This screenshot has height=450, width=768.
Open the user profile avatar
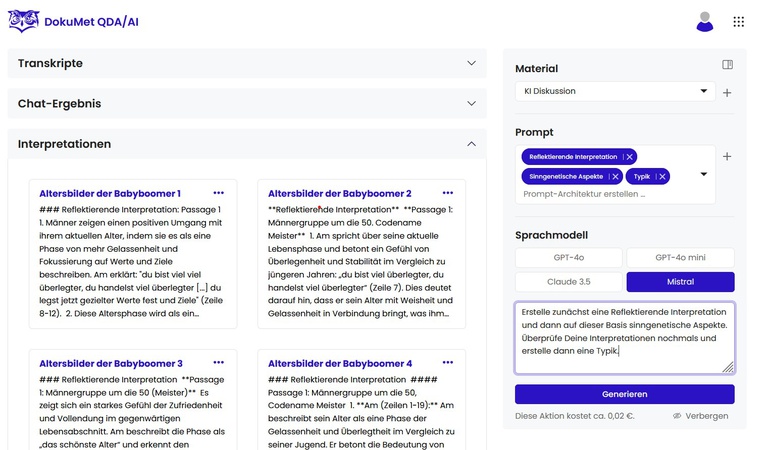tap(705, 22)
